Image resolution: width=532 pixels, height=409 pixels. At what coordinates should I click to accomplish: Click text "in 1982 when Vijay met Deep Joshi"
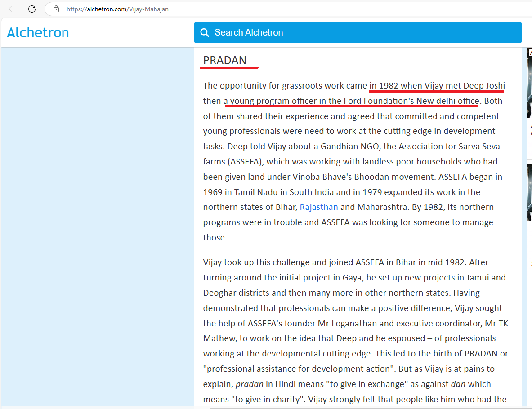click(x=437, y=86)
